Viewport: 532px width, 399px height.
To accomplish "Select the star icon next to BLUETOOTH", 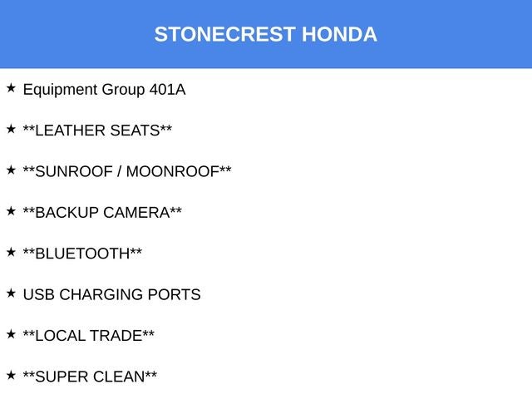I will coord(11,252).
